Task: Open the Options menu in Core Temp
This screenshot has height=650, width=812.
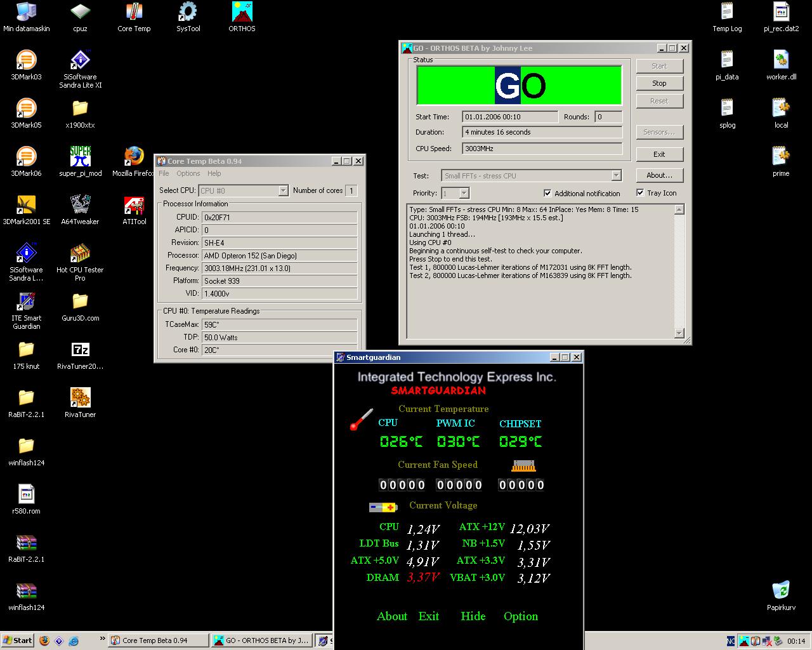Action: click(x=188, y=173)
